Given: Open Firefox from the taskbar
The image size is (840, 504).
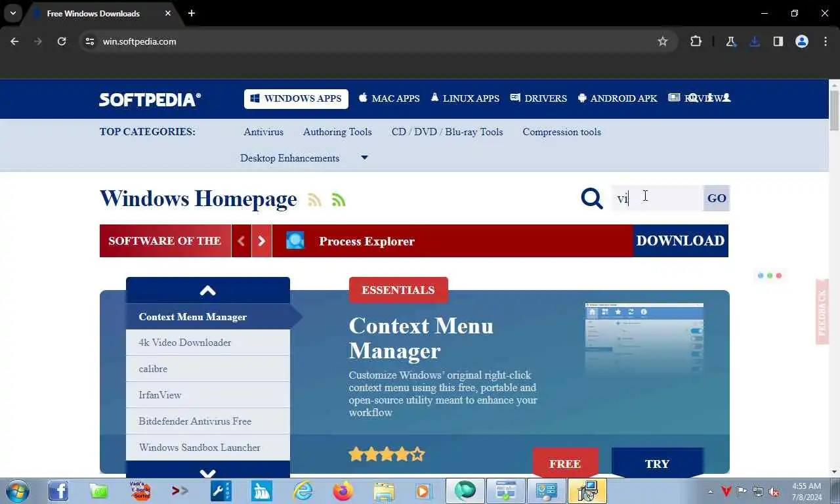Looking at the screenshot, I should (x=343, y=491).
